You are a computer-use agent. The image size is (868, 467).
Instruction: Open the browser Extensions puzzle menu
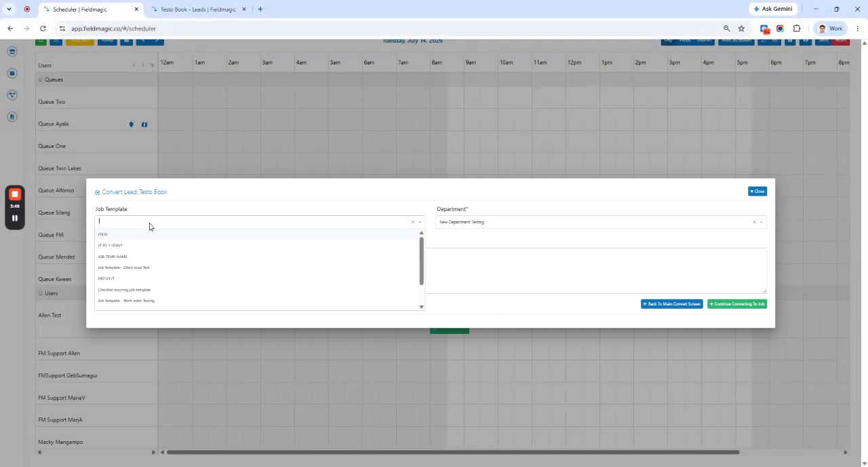[x=797, y=29]
